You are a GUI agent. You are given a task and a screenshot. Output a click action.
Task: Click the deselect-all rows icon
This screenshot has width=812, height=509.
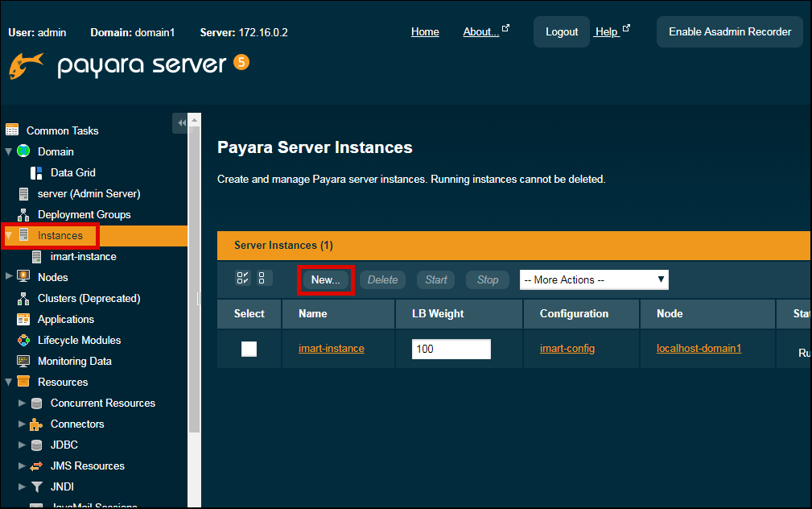[265, 279]
